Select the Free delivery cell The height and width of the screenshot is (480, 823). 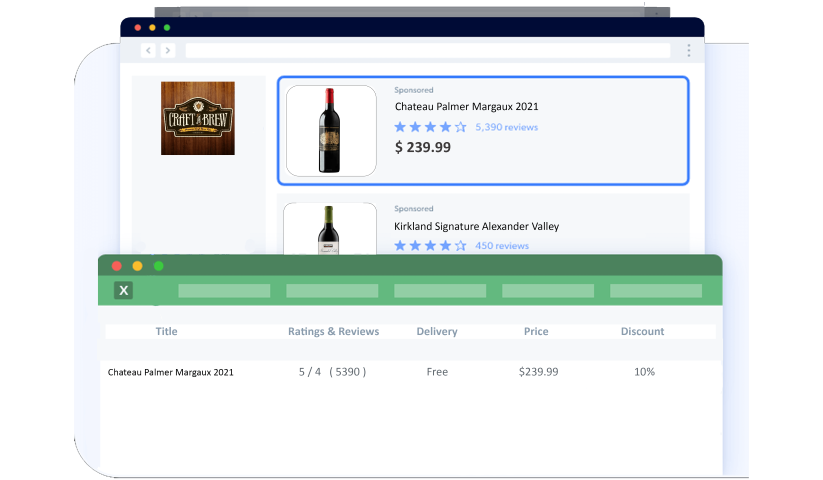tap(437, 372)
